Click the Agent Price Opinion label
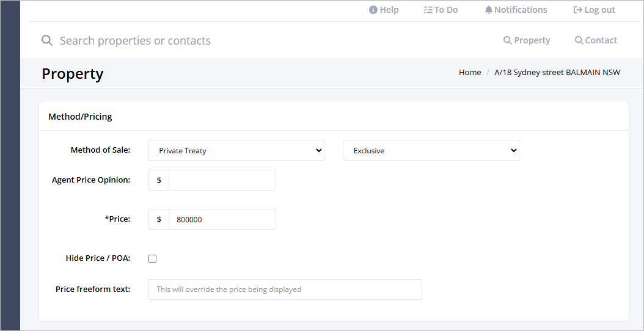The image size is (644, 331). click(91, 180)
